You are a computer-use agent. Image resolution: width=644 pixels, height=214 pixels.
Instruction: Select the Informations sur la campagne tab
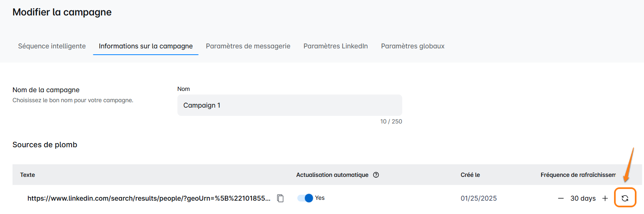pos(146,46)
